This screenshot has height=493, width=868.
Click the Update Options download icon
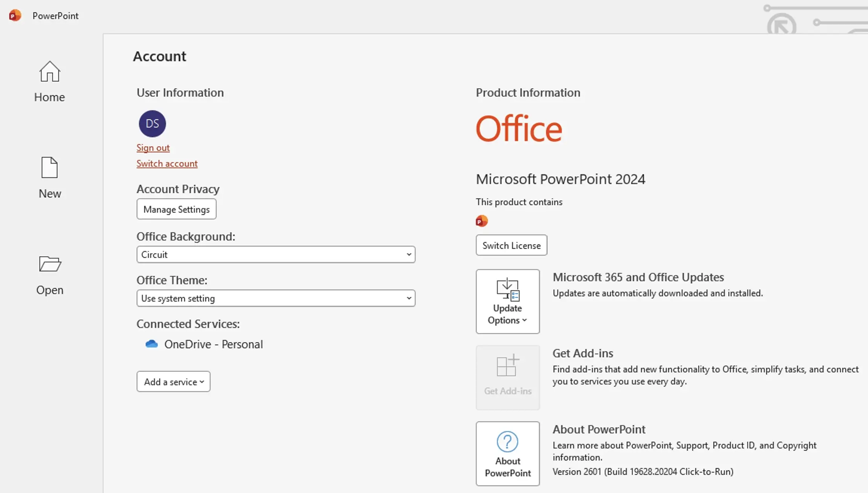pos(508,289)
